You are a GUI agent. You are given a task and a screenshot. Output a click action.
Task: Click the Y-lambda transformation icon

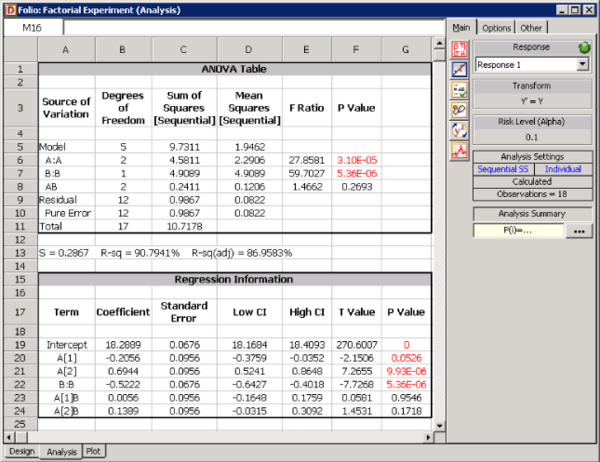tap(459, 131)
